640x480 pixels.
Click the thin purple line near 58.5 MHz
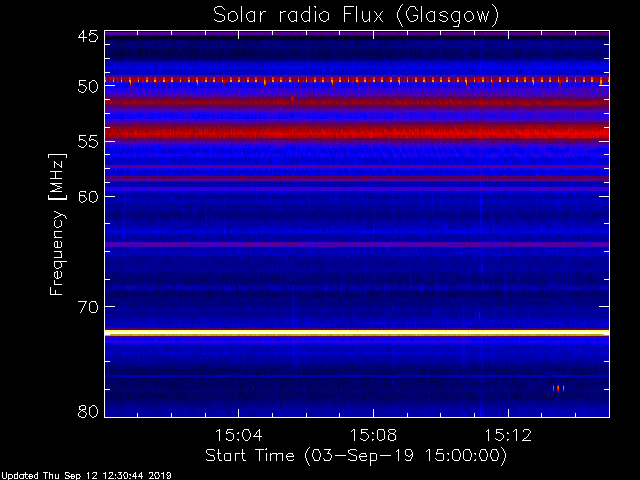point(357,178)
